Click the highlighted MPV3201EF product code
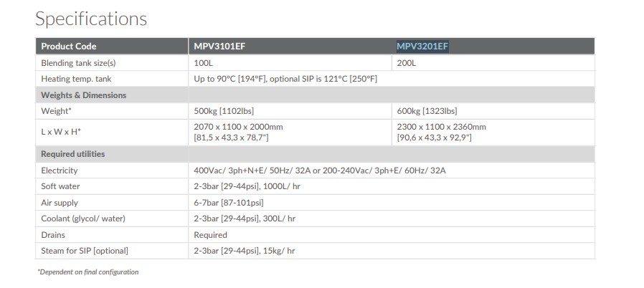 tap(422, 47)
